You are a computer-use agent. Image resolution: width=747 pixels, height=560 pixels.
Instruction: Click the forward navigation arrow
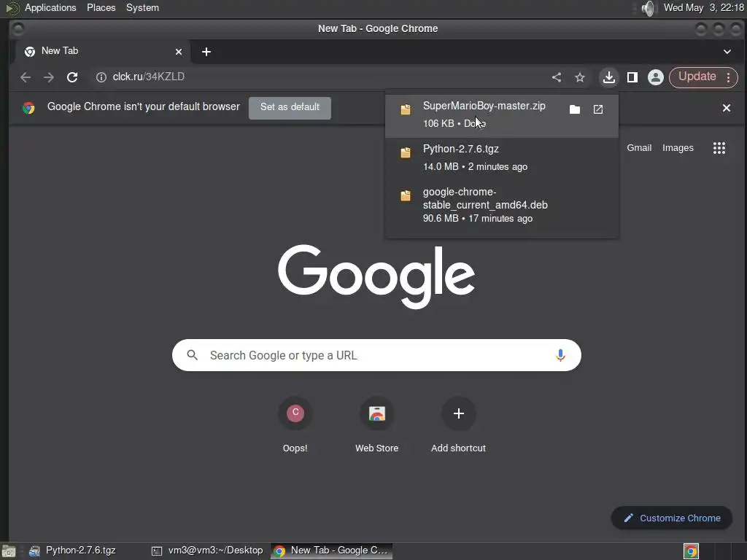coord(49,77)
